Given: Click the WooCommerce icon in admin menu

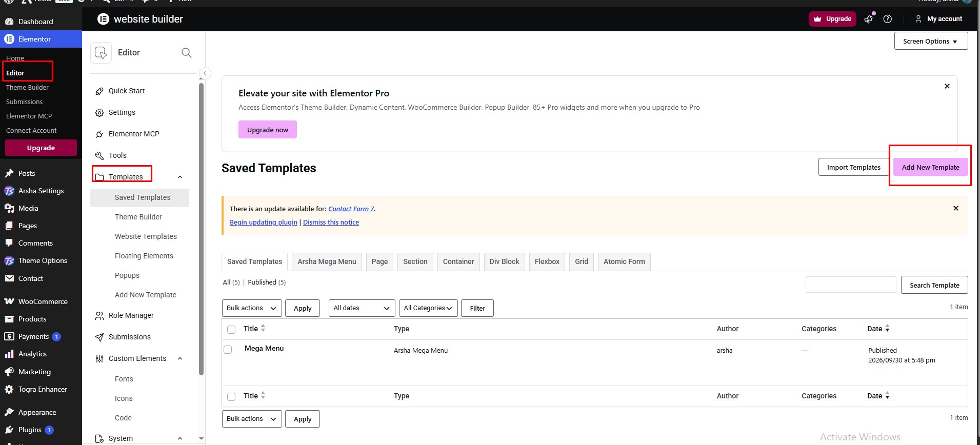Looking at the screenshot, I should (9, 301).
